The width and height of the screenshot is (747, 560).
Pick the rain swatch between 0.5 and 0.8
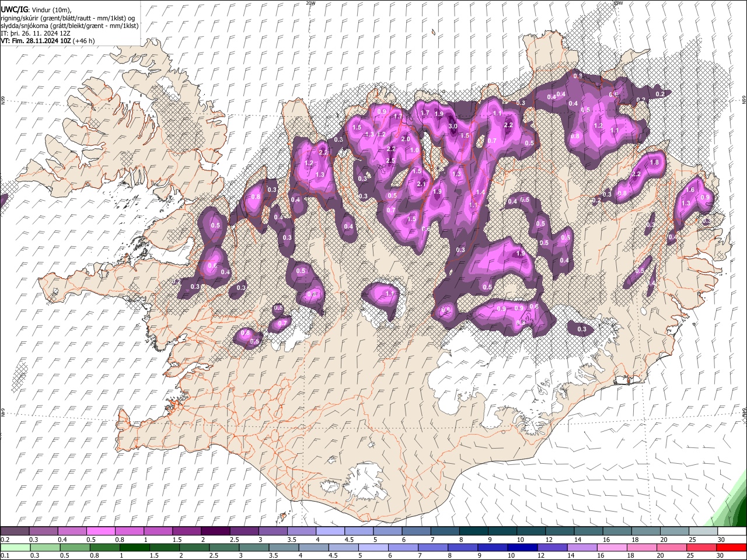coord(75,547)
